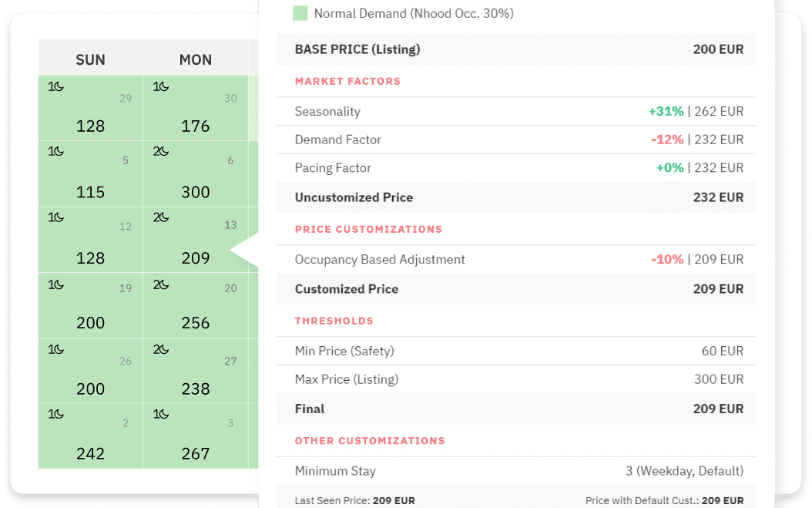The width and height of the screenshot is (812, 508).
Task: Click the moon icon on Sunday 12
Action: [55, 217]
